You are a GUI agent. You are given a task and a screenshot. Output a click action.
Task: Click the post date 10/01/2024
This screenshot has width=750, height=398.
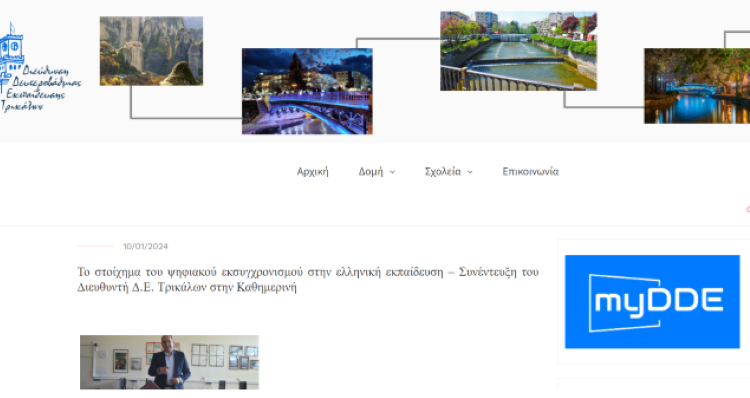click(145, 246)
